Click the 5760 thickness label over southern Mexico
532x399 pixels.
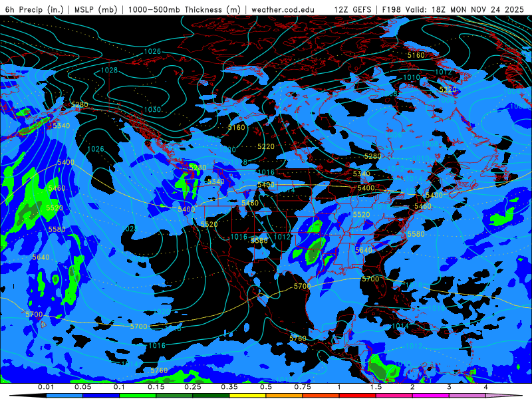(298, 338)
